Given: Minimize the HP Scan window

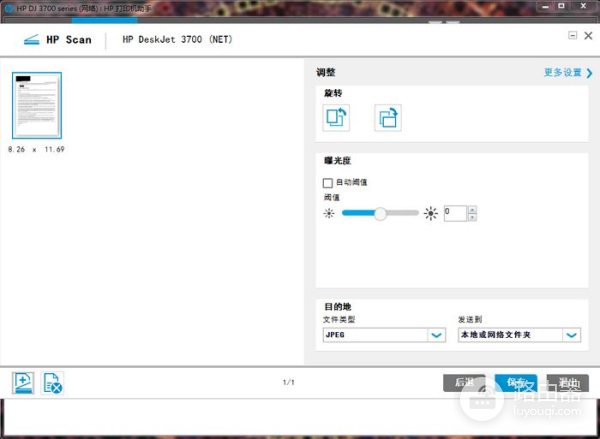Looking at the screenshot, I should click(x=572, y=35).
